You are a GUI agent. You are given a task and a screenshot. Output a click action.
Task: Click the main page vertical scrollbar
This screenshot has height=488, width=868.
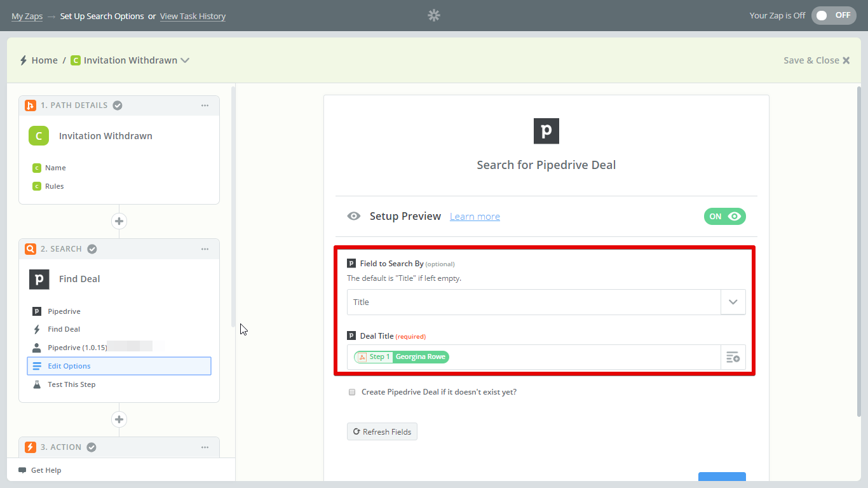(x=859, y=251)
